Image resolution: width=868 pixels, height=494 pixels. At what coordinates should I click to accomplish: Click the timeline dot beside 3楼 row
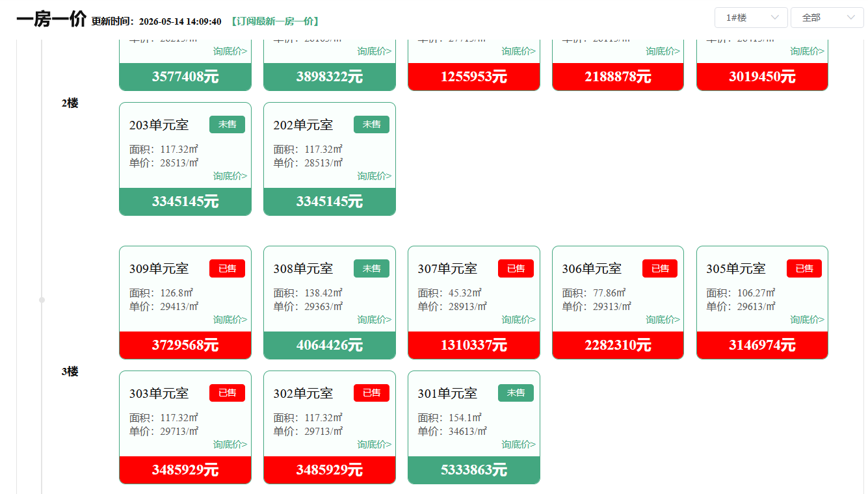pos(42,300)
